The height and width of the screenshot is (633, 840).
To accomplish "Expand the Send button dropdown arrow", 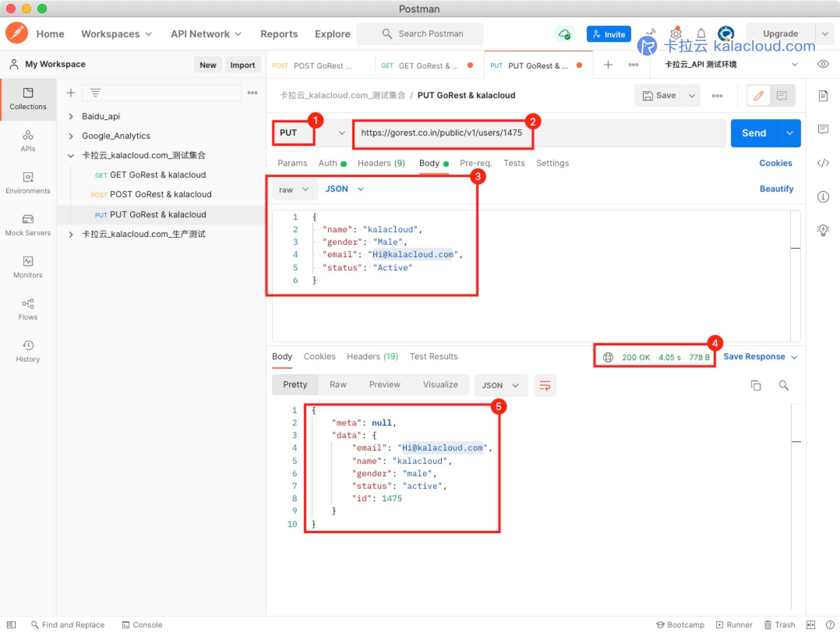I will [x=789, y=132].
